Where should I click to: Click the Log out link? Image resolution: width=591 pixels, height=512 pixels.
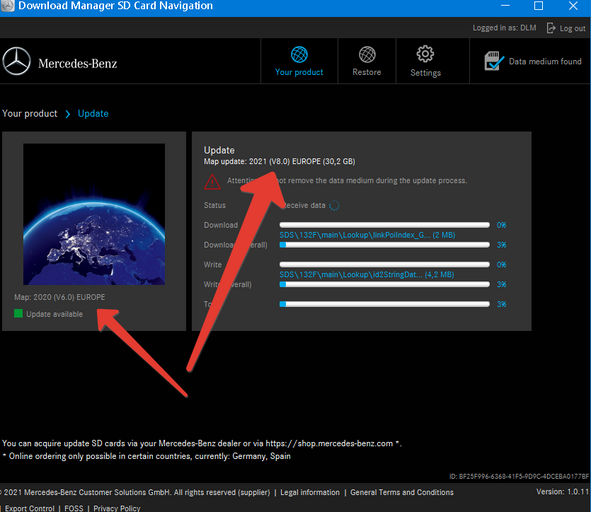(x=572, y=28)
